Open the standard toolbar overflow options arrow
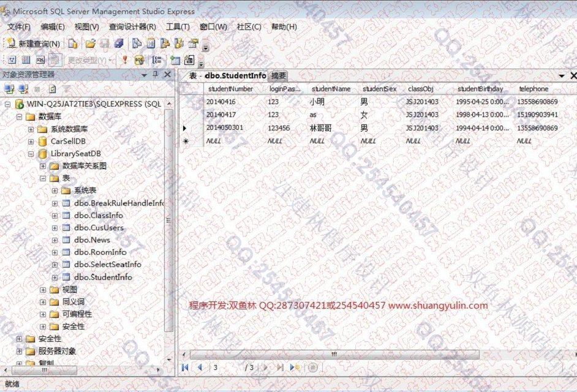 point(206,47)
